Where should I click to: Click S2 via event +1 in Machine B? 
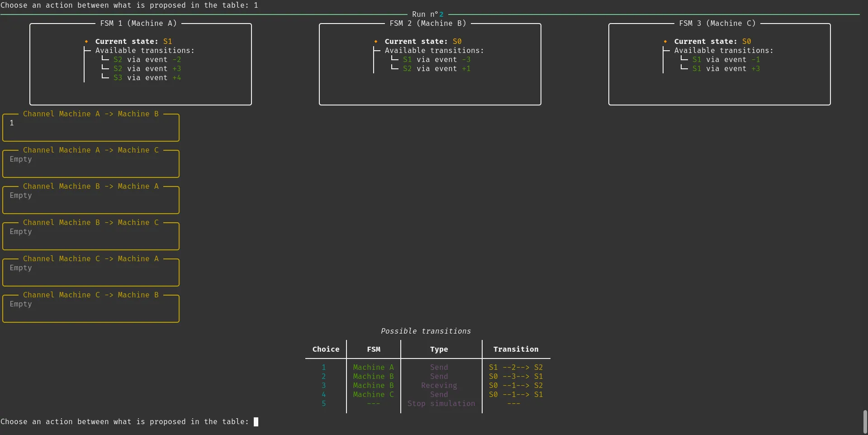(x=436, y=69)
